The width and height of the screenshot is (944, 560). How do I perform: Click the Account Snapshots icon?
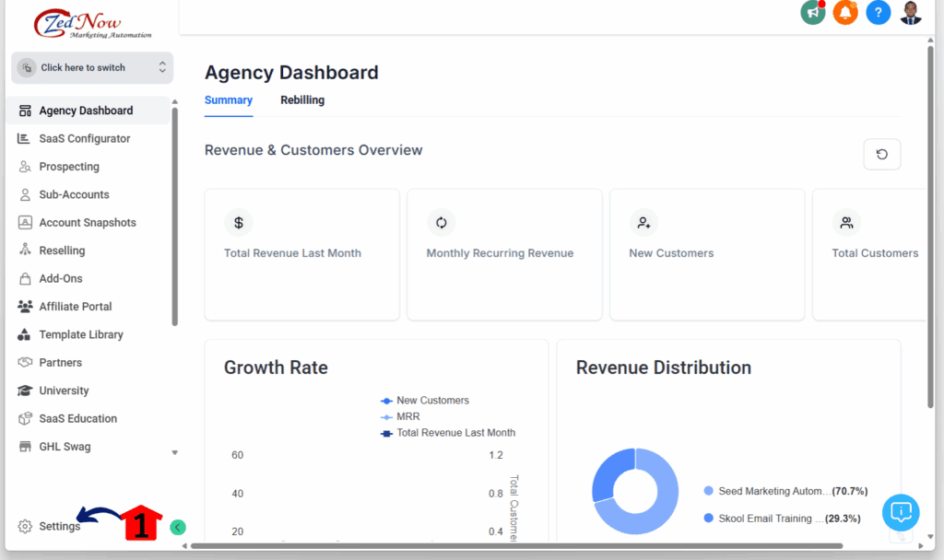pos(25,223)
